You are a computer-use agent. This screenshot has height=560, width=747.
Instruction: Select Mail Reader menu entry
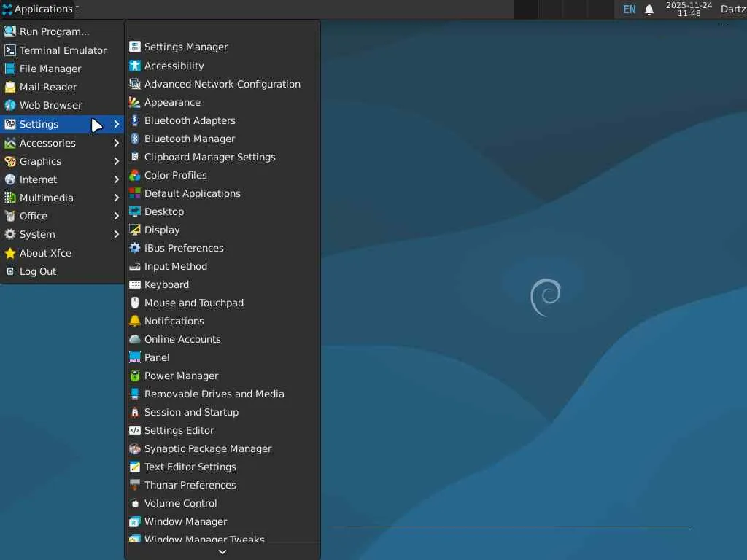click(x=62, y=87)
